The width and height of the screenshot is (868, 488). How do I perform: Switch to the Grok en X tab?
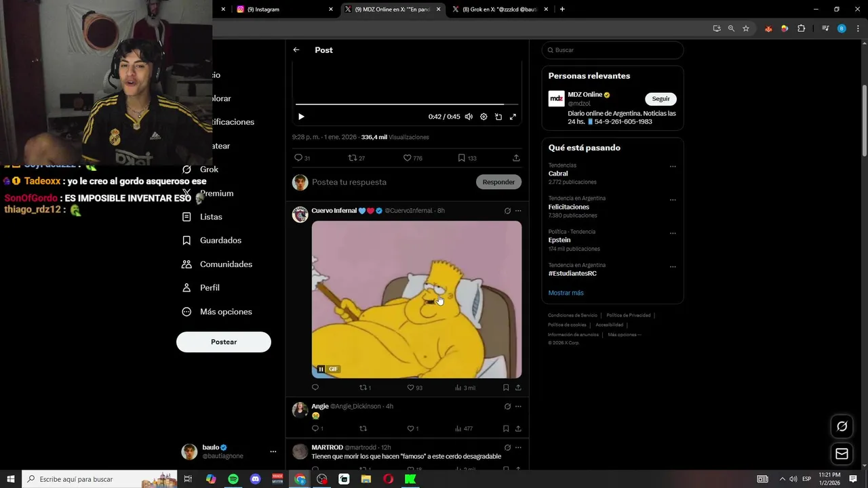(x=498, y=9)
